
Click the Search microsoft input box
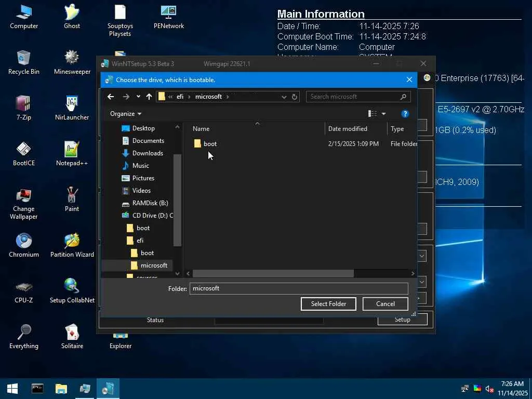(353, 97)
